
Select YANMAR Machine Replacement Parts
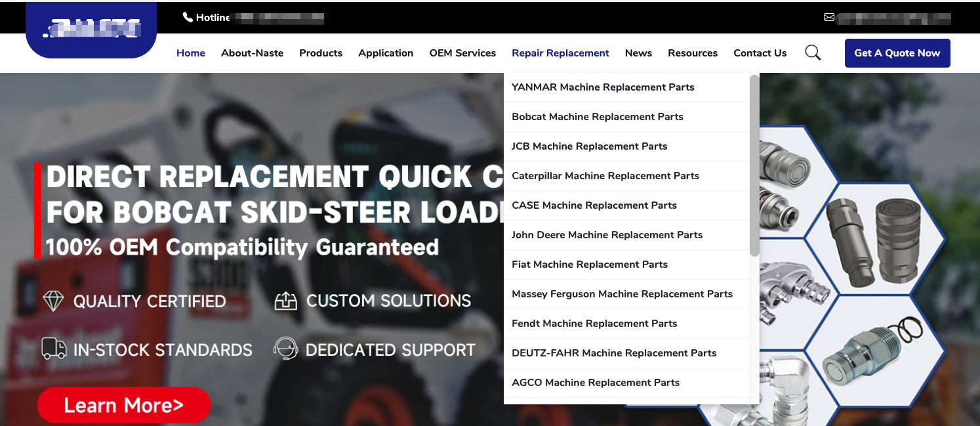pos(603,87)
